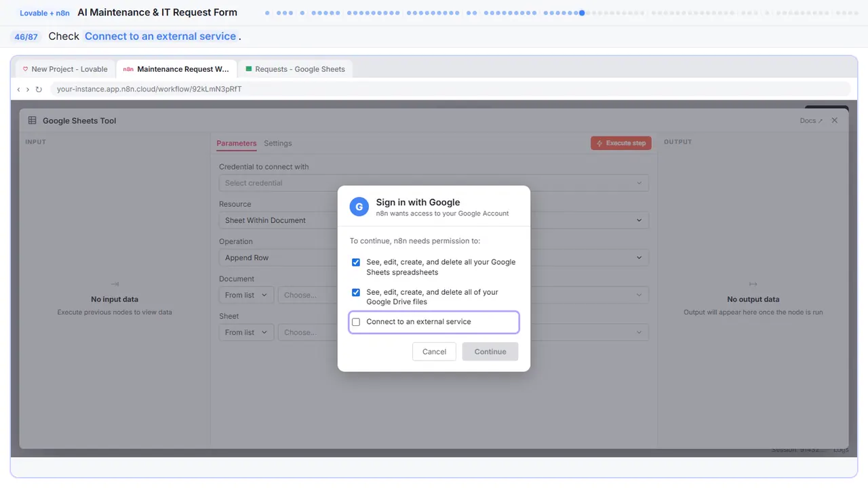Open Document From list mode dropdown
This screenshot has height=488, width=868.
[x=247, y=295]
